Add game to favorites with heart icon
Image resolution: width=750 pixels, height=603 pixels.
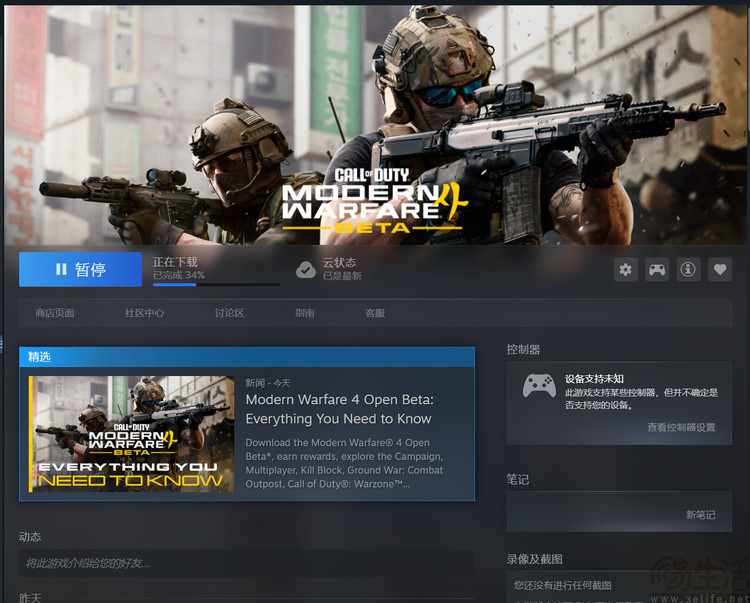tap(720, 270)
